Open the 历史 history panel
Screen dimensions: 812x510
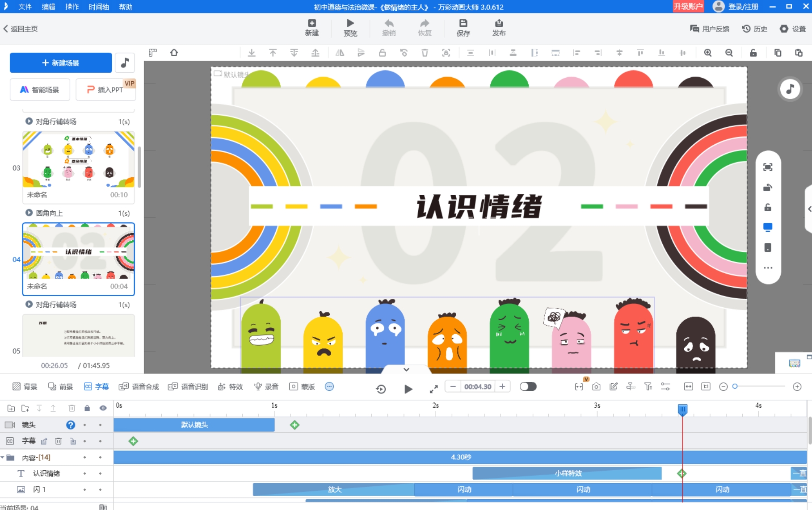tap(754, 29)
